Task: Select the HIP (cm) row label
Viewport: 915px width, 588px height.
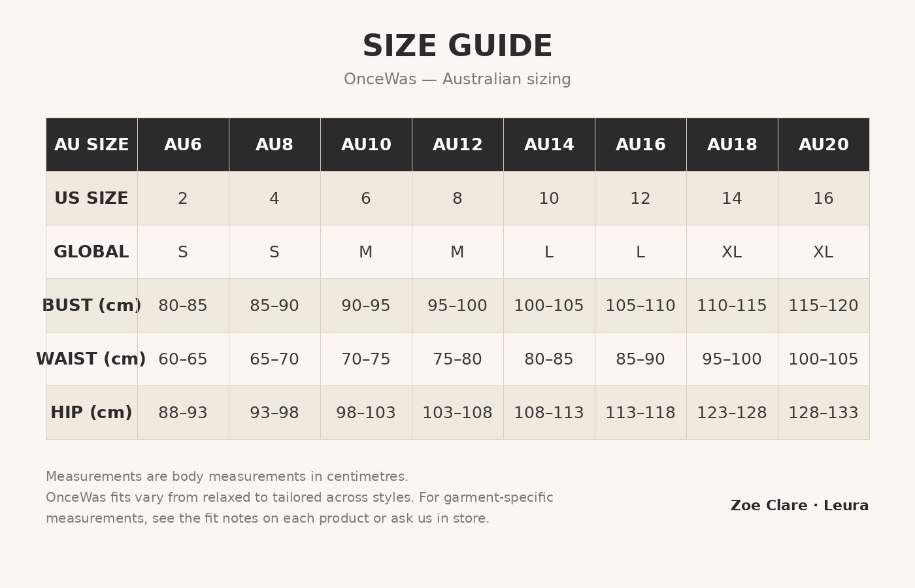Action: click(x=91, y=413)
